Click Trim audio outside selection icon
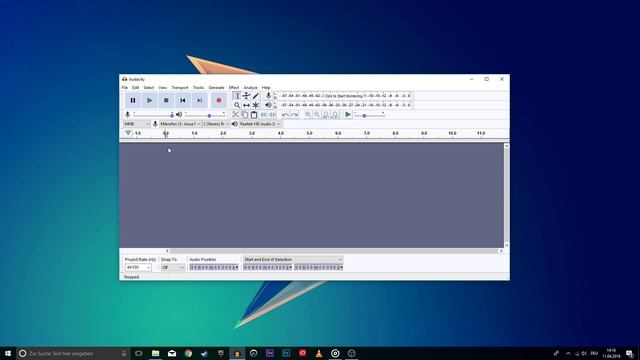This screenshot has width=640, height=360. click(x=263, y=115)
